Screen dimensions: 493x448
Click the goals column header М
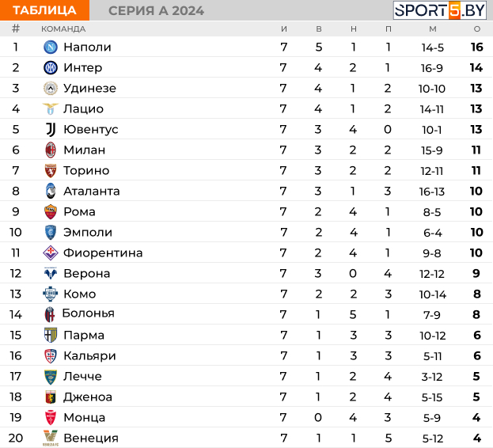tap(432, 28)
